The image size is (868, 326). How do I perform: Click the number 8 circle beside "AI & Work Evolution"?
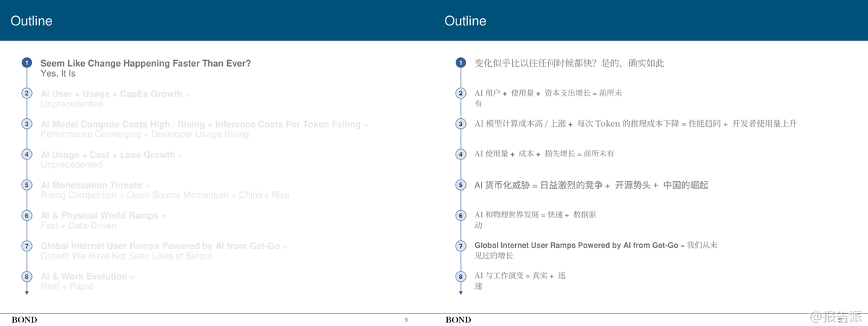pos(27,276)
